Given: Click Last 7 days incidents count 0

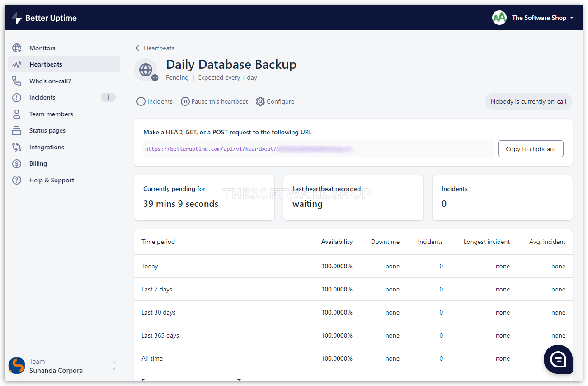Looking at the screenshot, I should pyautogui.click(x=441, y=289).
